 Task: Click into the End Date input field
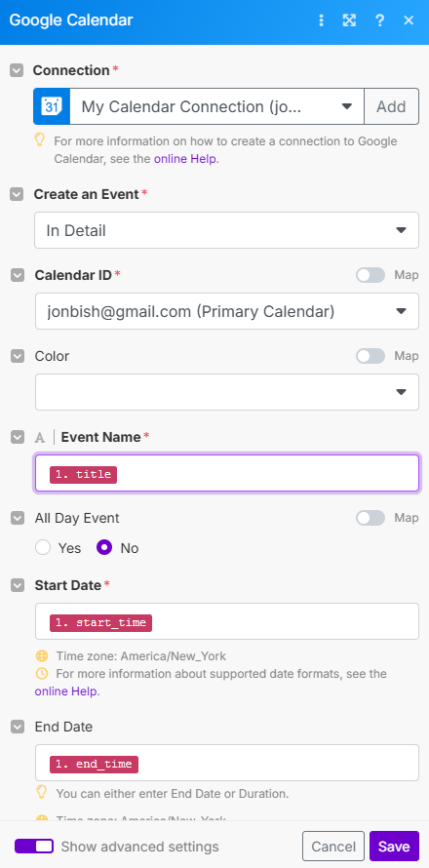pos(227,763)
